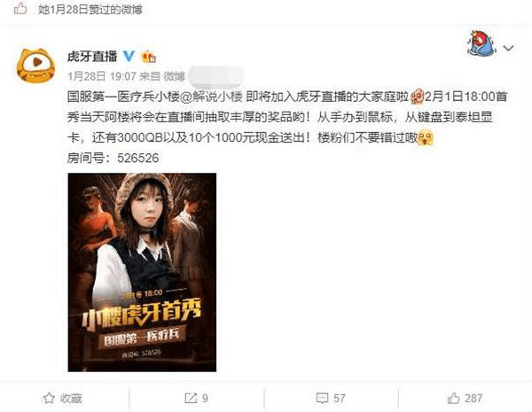Click the membership crown badge icon
Viewport: 532px width, 412px height.
click(149, 57)
